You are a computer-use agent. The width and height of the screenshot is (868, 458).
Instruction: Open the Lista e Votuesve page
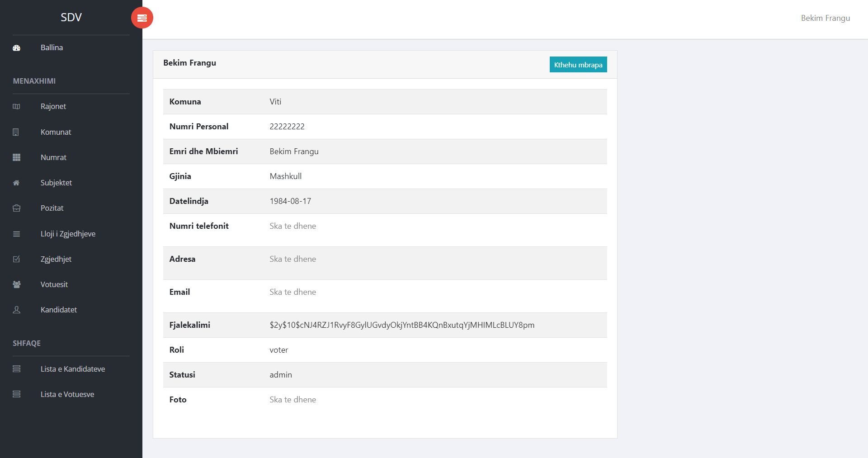[67, 394]
